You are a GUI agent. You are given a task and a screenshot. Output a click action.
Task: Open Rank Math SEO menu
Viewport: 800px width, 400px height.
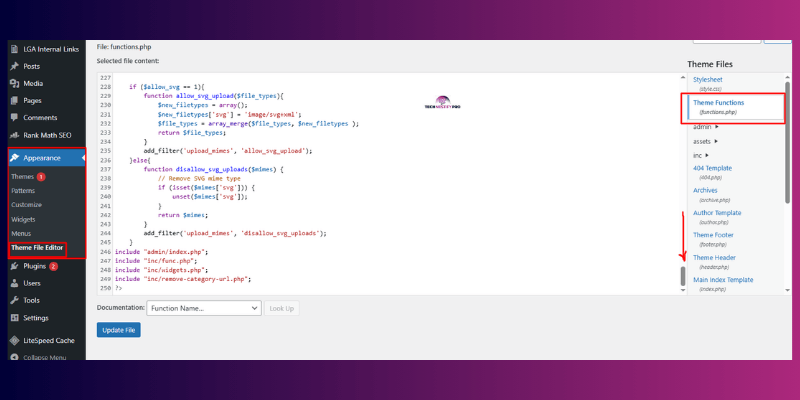47,136
